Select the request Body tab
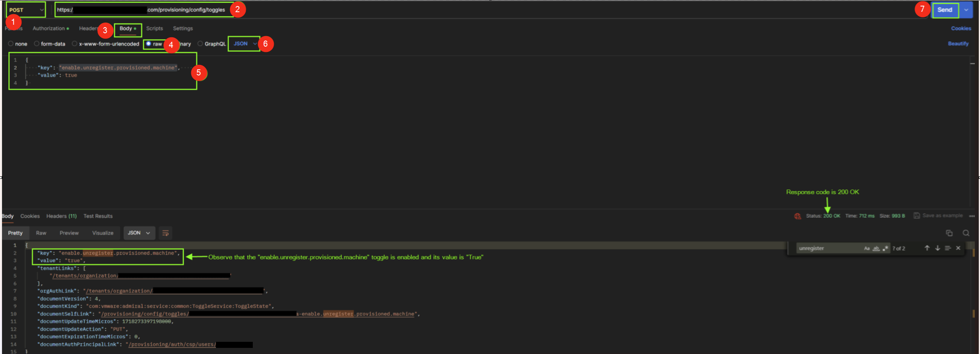The image size is (980, 354). point(128,28)
